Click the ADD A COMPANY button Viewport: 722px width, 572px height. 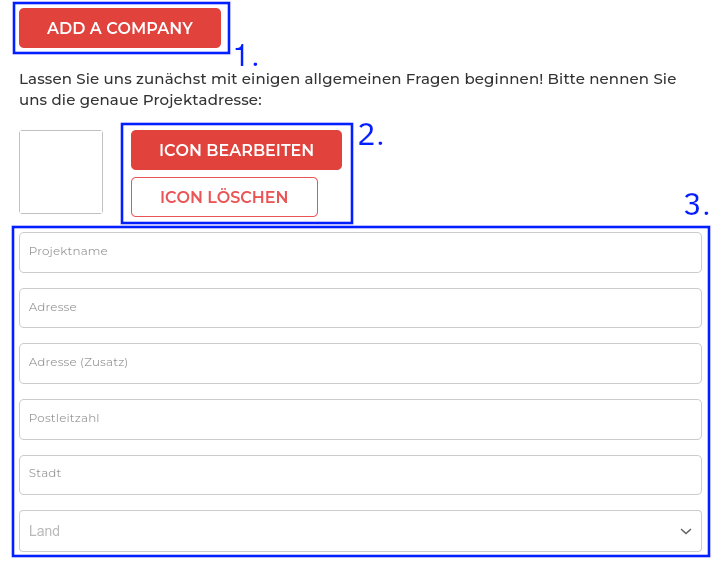click(120, 28)
